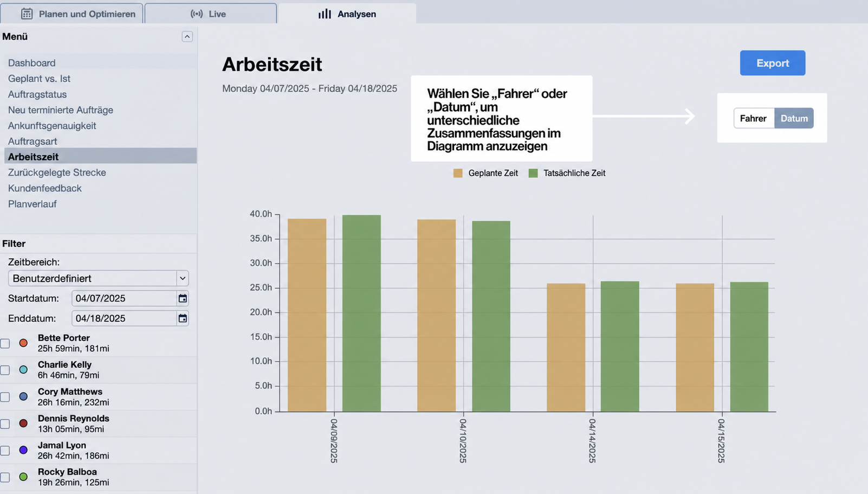The width and height of the screenshot is (868, 494).
Task: Click the Cory Matthews driver name
Action: click(x=70, y=392)
